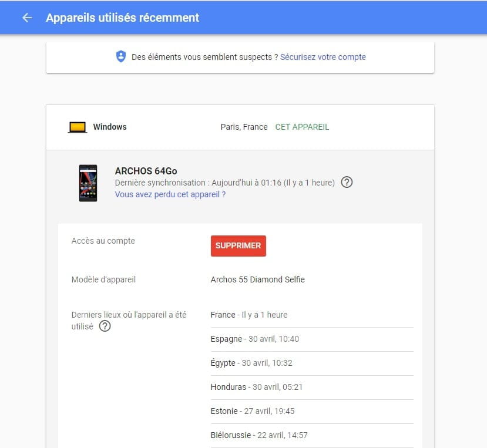
Task: Click the red SUPPRIMER button
Action: coord(239,245)
